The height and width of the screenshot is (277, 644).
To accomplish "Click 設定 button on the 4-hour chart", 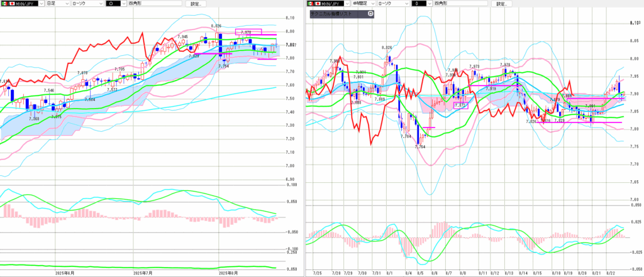I will pos(501,3).
